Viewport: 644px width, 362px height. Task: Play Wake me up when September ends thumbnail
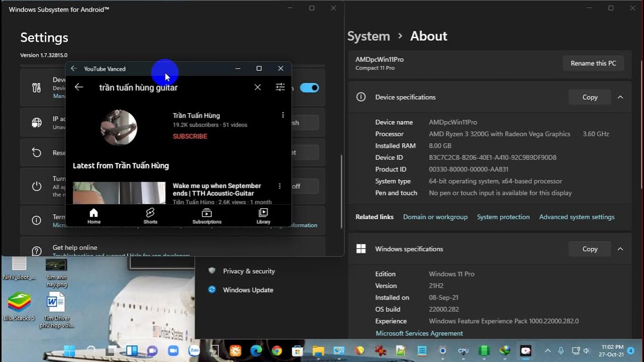point(119,193)
